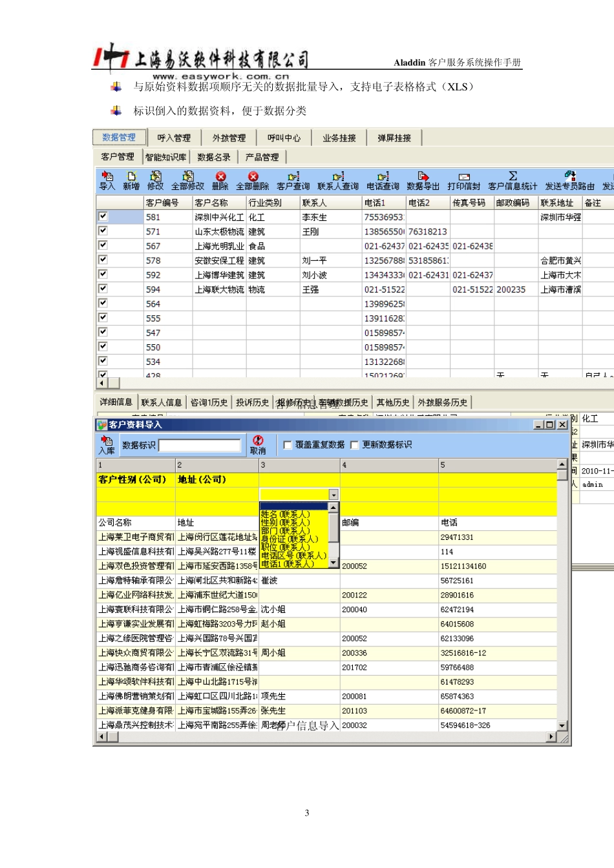Select 身份证(联系人) in dropdown list

pos(289,539)
